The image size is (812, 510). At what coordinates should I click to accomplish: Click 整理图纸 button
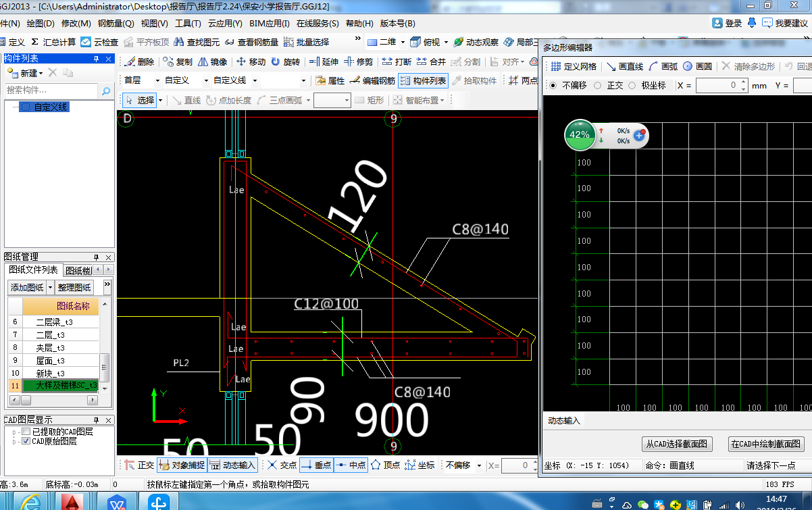[x=76, y=287]
